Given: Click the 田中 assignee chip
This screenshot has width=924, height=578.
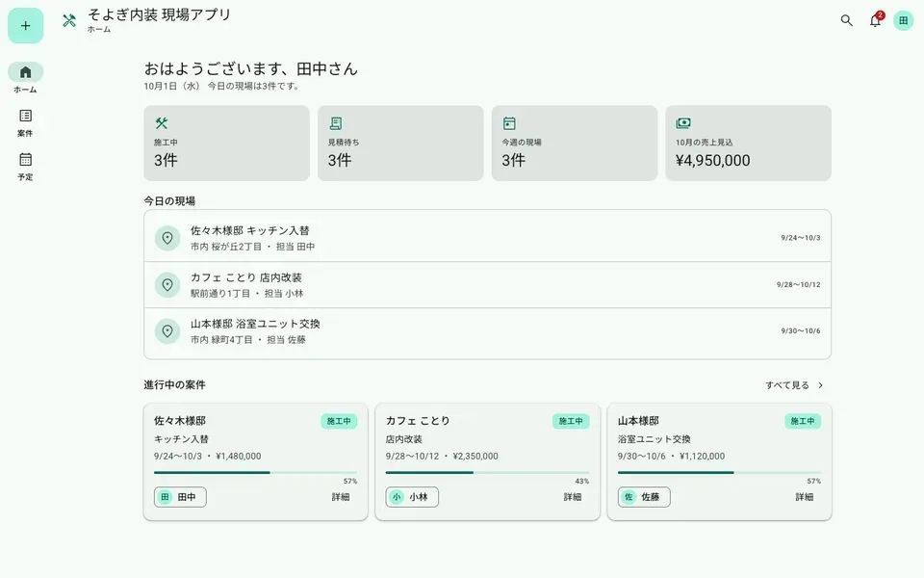Looking at the screenshot, I should coord(180,497).
